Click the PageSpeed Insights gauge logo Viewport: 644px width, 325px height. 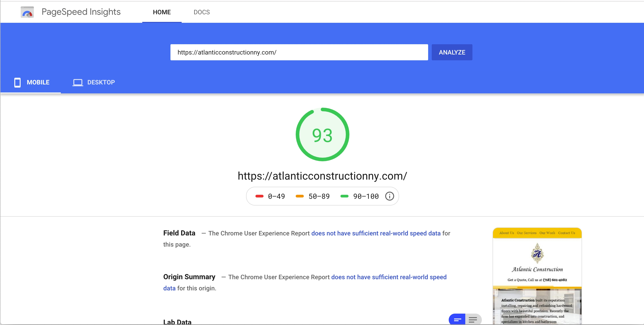point(27,12)
